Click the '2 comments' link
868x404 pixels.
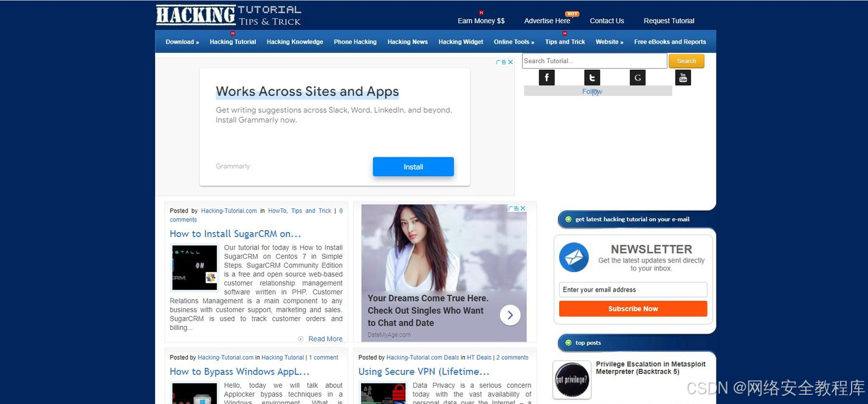click(x=512, y=357)
